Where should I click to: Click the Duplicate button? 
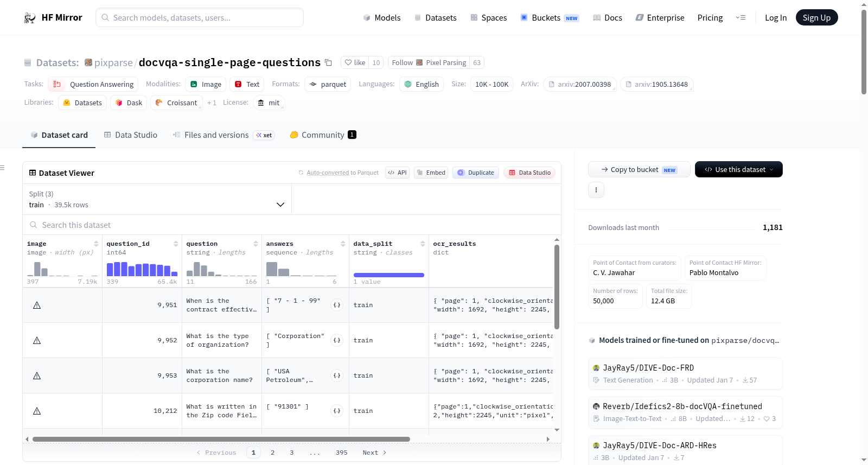[x=476, y=173]
